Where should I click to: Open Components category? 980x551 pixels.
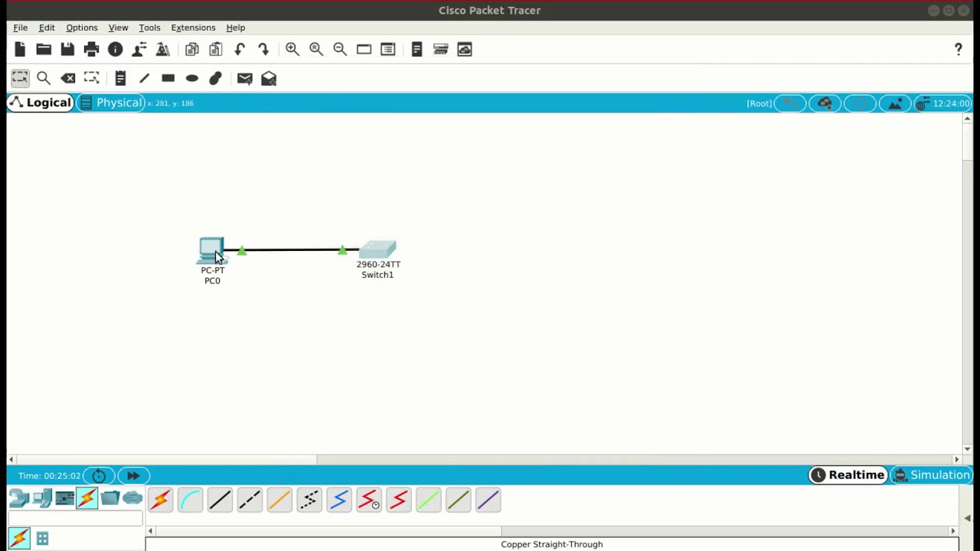(x=64, y=500)
